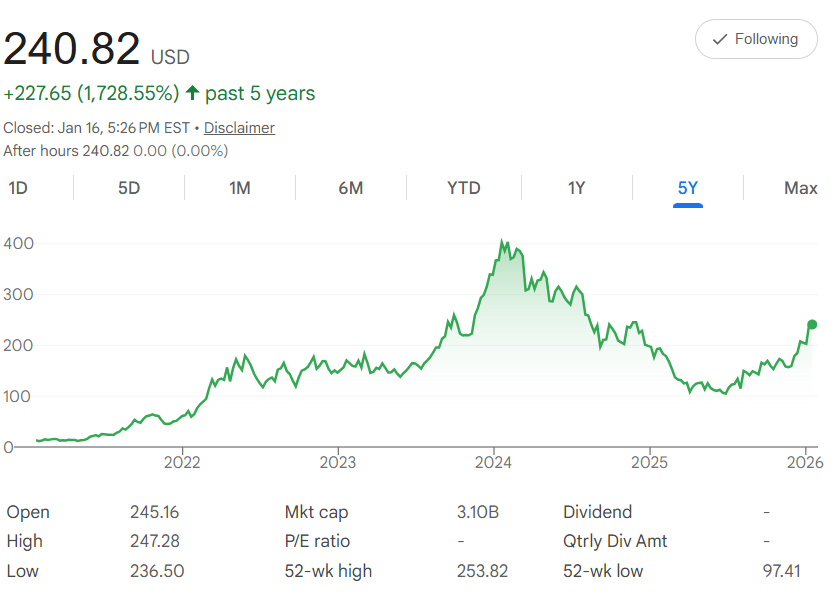Click the Dividend label
Screen dimensions: 831x599
point(598,512)
